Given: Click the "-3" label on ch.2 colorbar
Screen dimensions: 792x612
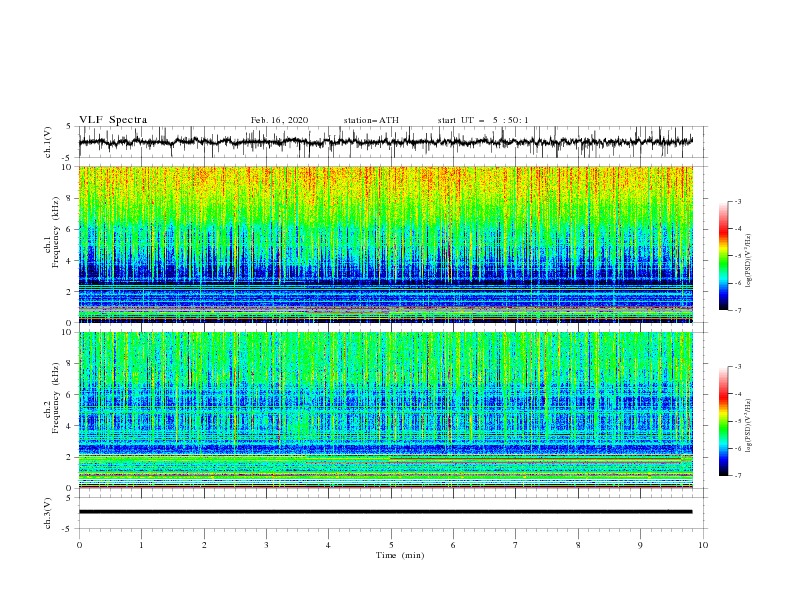Looking at the screenshot, I should (x=738, y=367).
